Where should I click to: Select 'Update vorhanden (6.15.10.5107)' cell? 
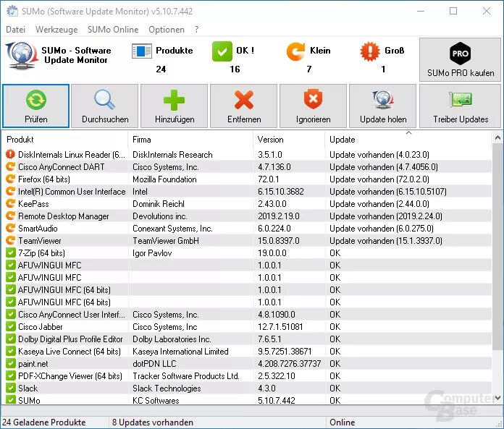[387, 192]
